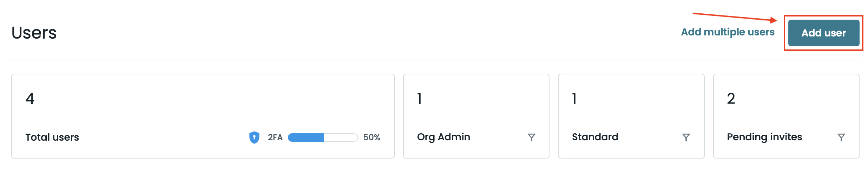Select the Standard label
The height and width of the screenshot is (188, 868).
tap(595, 137)
